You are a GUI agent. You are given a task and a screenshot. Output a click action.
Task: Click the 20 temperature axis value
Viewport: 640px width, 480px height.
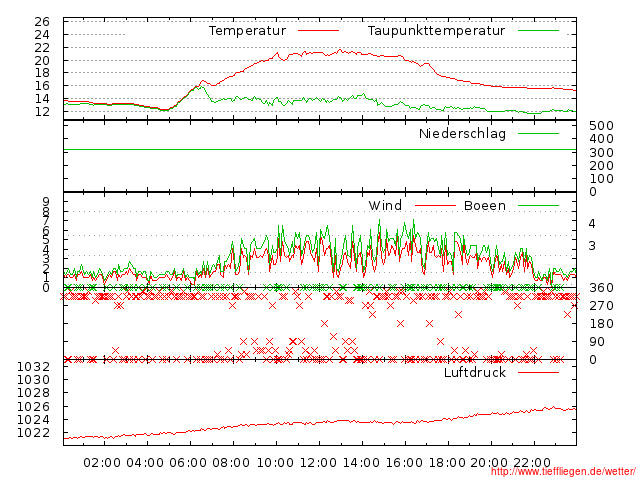pos(42,60)
